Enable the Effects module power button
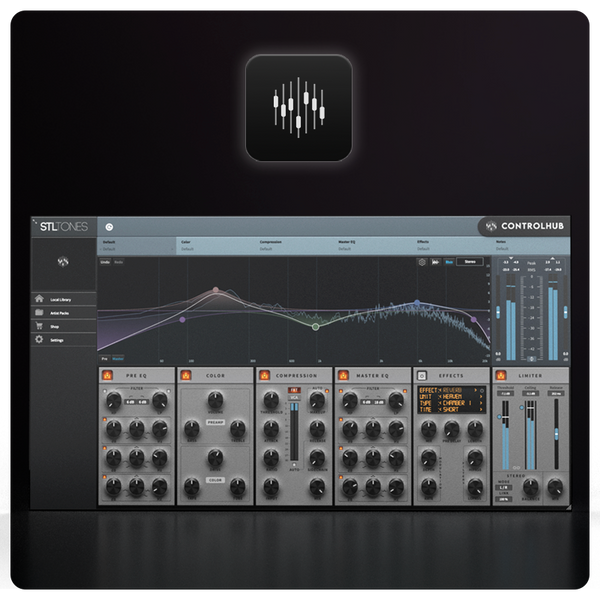 (x=422, y=375)
